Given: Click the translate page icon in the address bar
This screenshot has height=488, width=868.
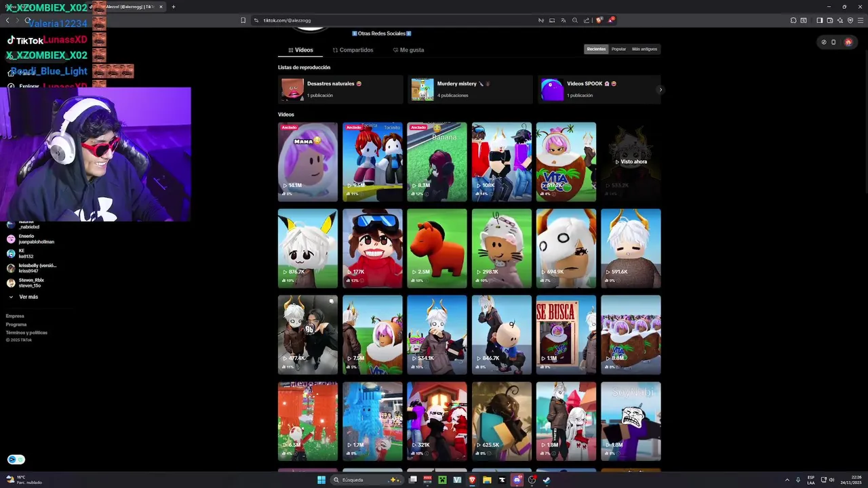Looking at the screenshot, I should tap(564, 20).
